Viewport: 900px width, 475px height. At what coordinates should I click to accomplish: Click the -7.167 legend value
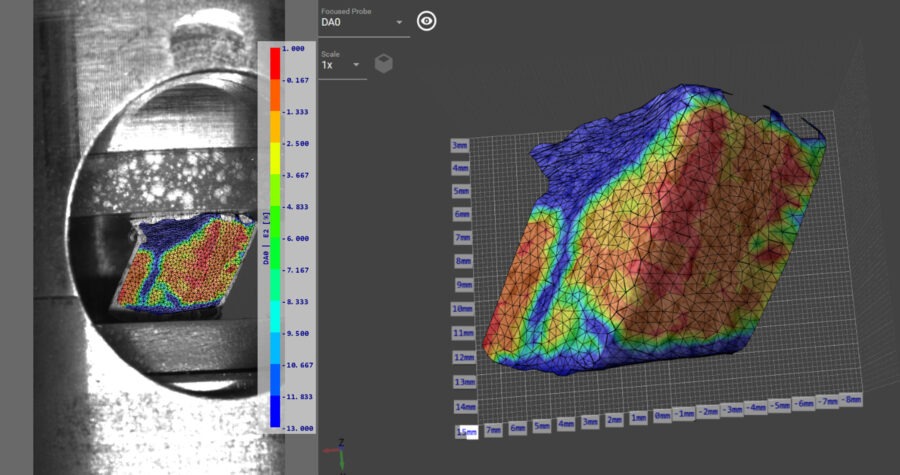[296, 270]
